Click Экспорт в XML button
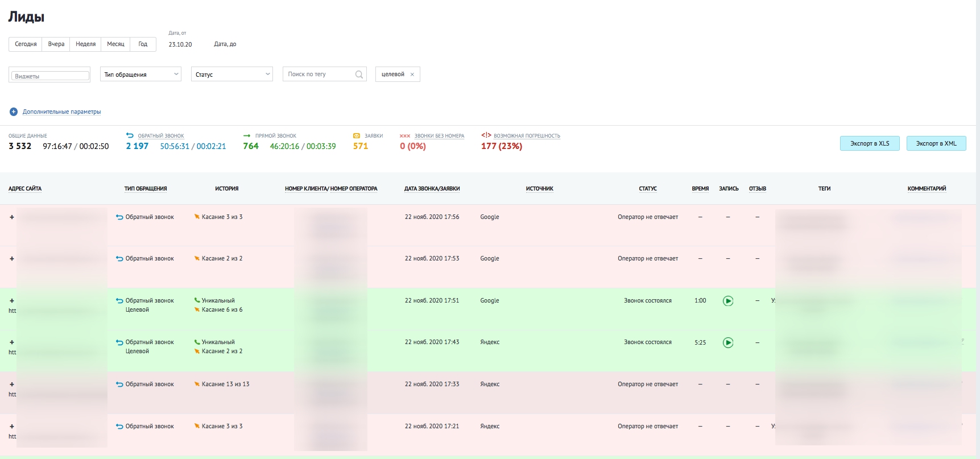This screenshot has width=980, height=459. [x=936, y=143]
